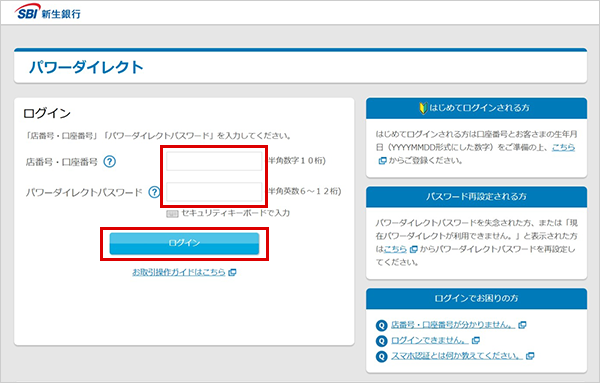
Task: Click external icon before からご登録ください
Action: coord(382,161)
